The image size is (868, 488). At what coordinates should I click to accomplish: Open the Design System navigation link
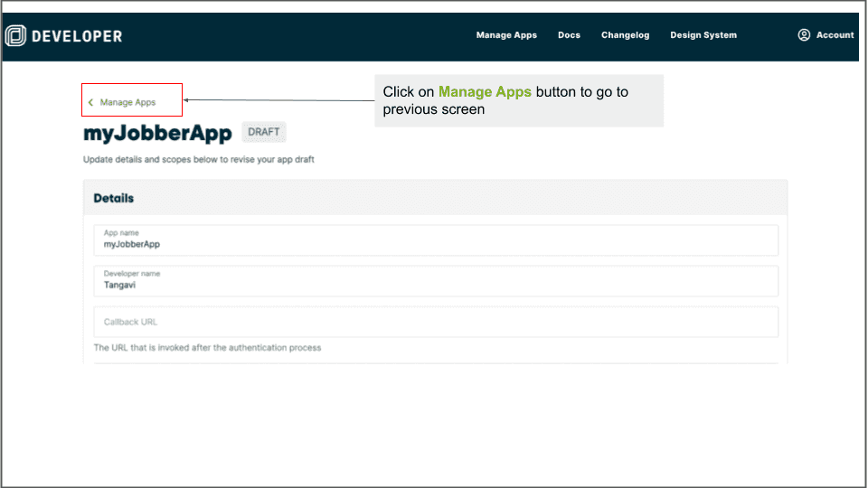tap(703, 35)
